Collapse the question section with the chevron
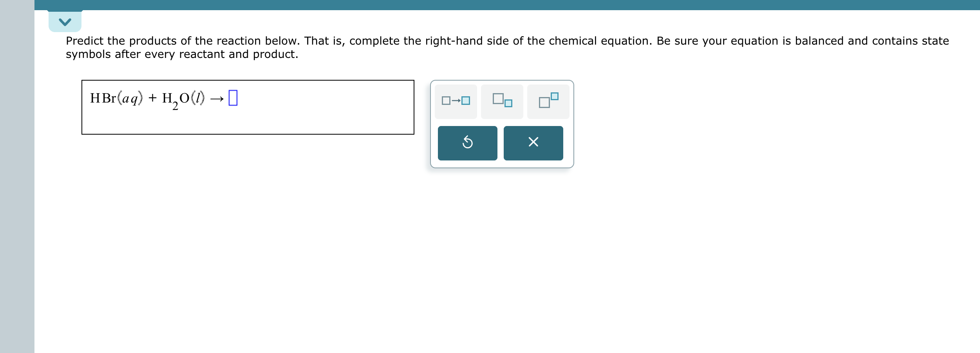 click(x=64, y=22)
